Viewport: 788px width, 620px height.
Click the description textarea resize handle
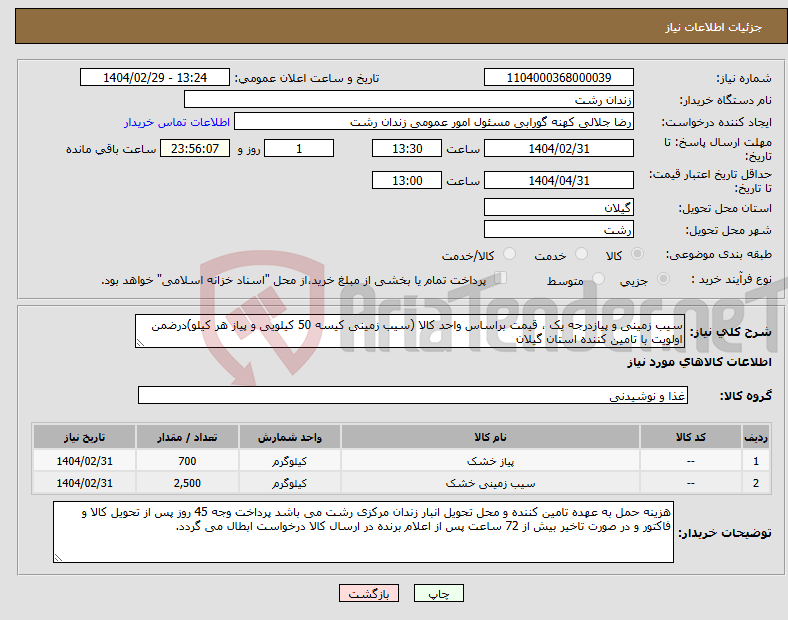coord(140,343)
